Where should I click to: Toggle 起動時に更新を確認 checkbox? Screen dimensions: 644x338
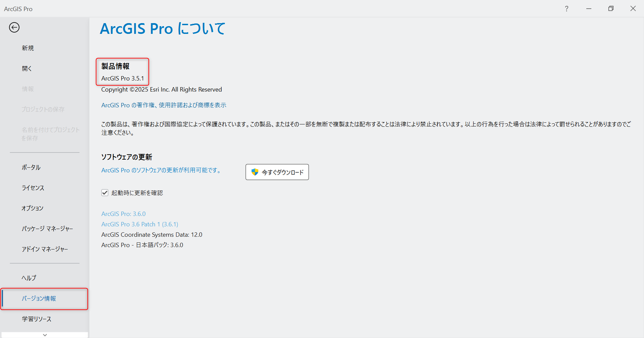[x=105, y=193]
